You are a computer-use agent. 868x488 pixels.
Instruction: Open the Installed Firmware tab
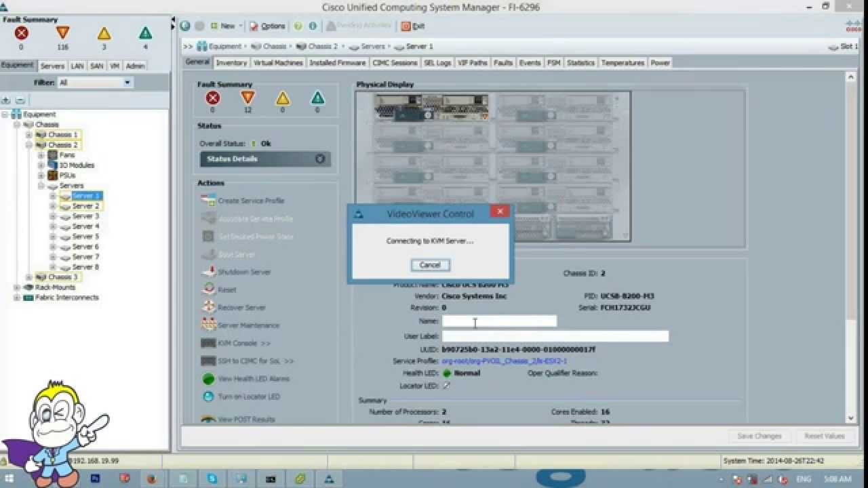click(338, 63)
